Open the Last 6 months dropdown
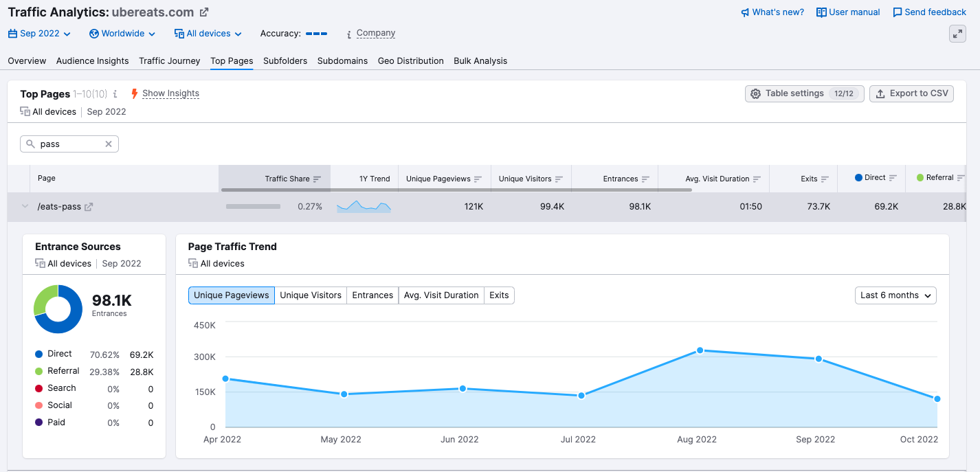This screenshot has width=980, height=472. tap(895, 295)
